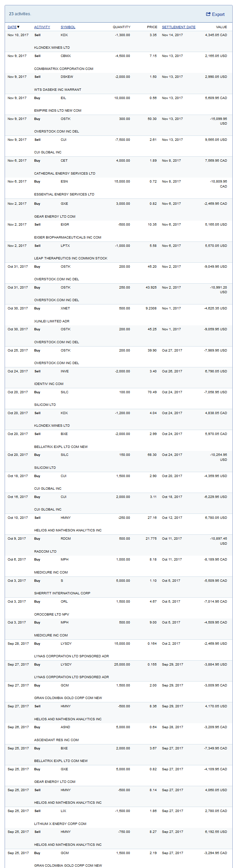Select the Empire Inds Ltd New Com row

click(x=57, y=111)
